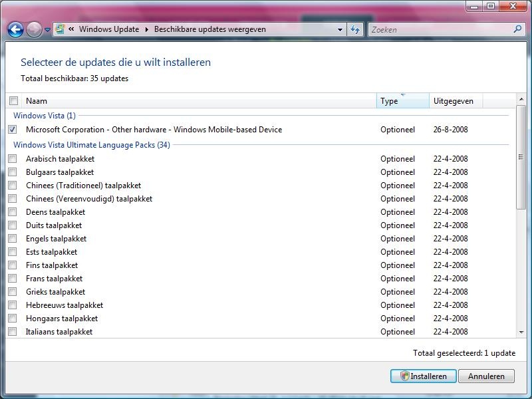Image resolution: width=532 pixels, height=399 pixels.
Task: Select the Engels taalpakket name
Action: (56, 239)
